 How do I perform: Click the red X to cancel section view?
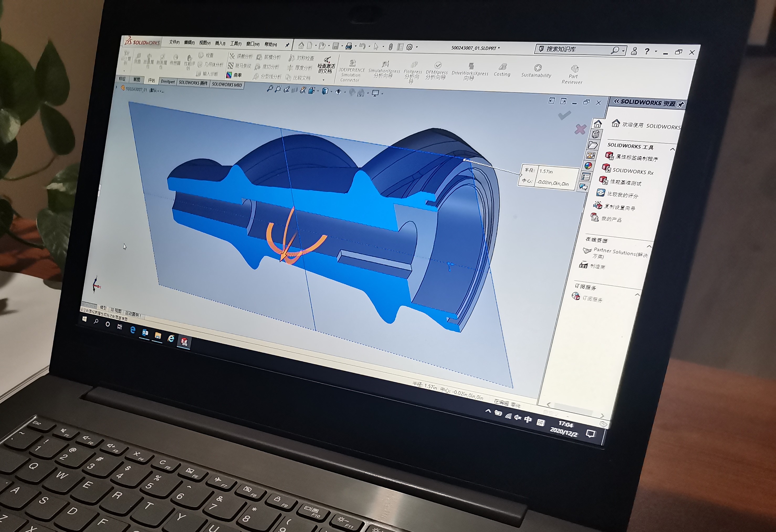(580, 129)
